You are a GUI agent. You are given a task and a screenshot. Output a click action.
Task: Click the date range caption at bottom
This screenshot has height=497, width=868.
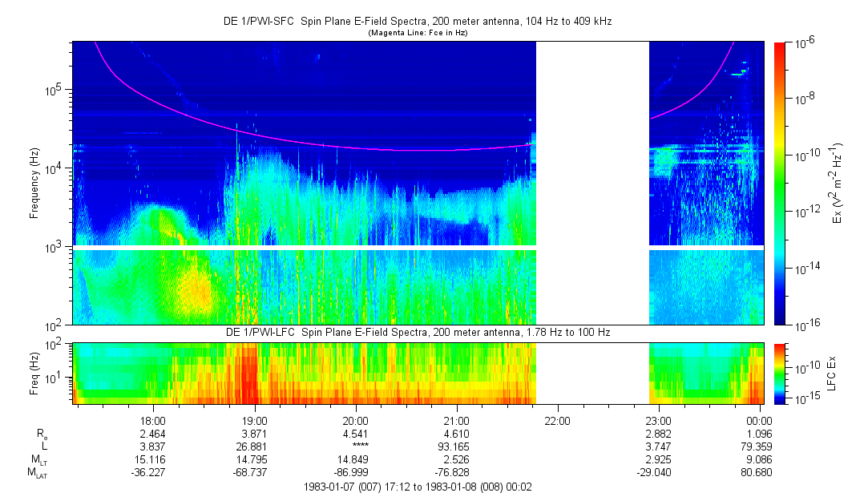pyautogui.click(x=417, y=487)
